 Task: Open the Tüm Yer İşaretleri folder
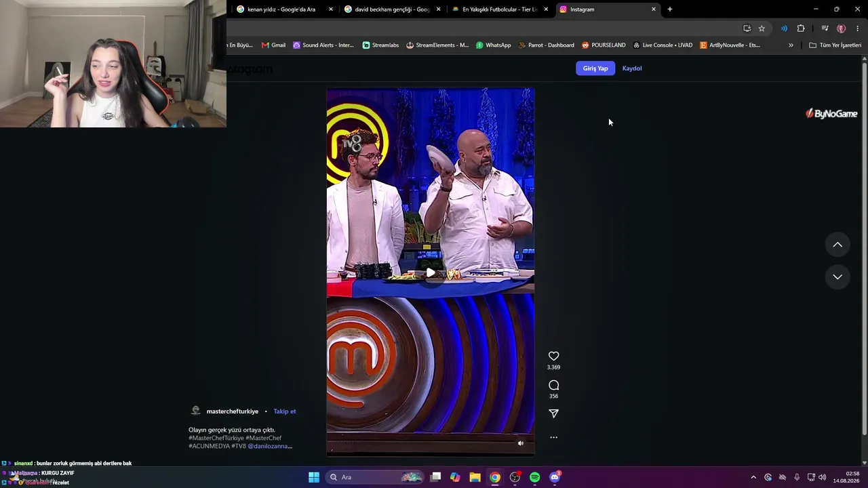pyautogui.click(x=835, y=45)
